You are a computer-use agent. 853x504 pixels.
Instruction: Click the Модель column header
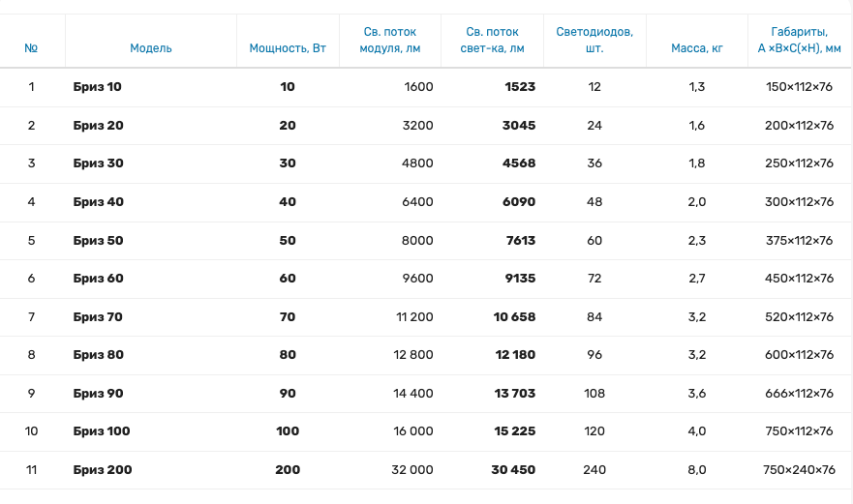click(x=151, y=47)
